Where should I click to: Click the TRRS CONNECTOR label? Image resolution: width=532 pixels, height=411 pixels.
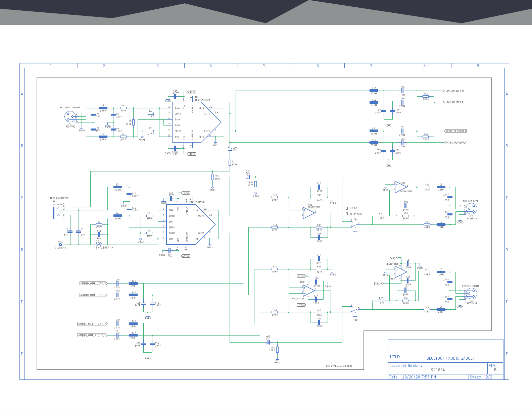tap(59, 198)
